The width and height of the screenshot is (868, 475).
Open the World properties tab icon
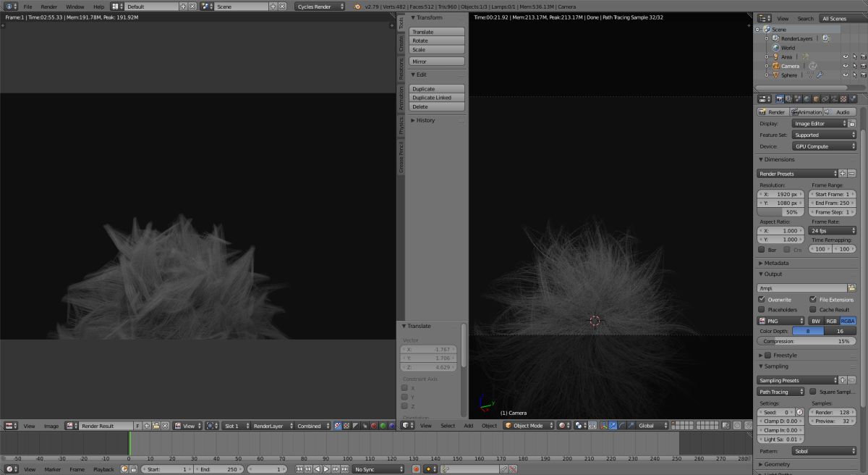[x=807, y=99]
